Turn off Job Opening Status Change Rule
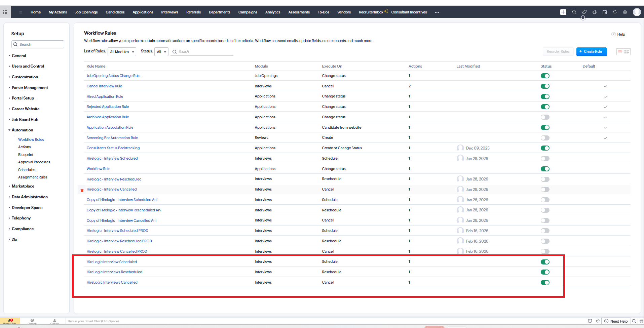This screenshot has width=644, height=328. click(x=545, y=76)
